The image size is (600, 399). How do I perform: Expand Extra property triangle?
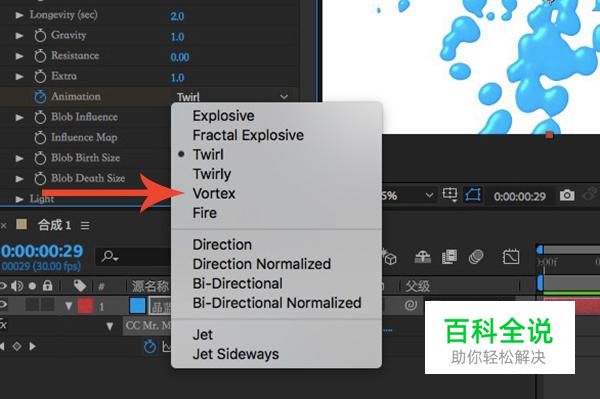pyautogui.click(x=19, y=77)
